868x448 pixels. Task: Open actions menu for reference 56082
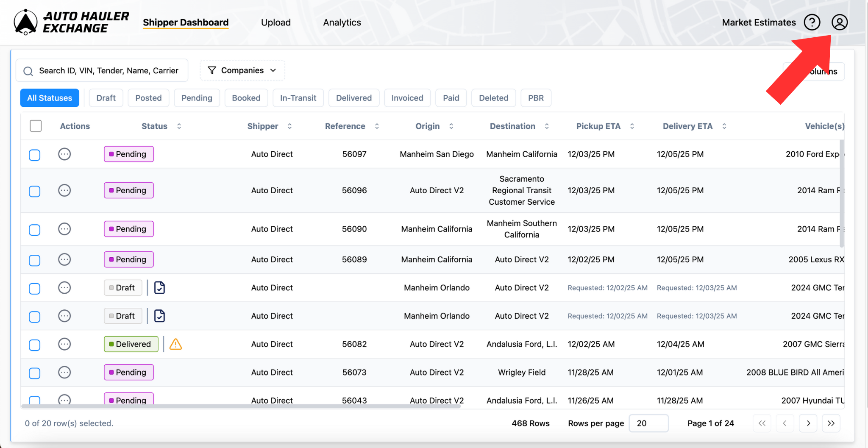[64, 344]
